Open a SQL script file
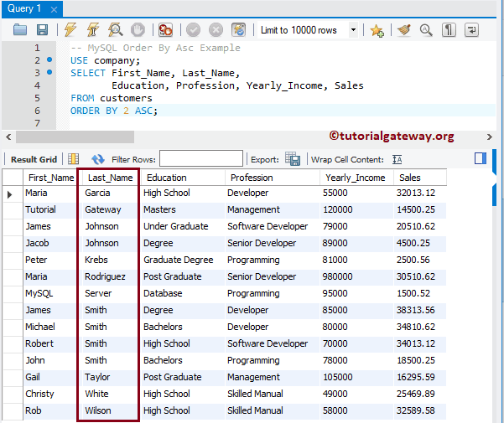Screen dimensions: 504x423 tap(20, 30)
